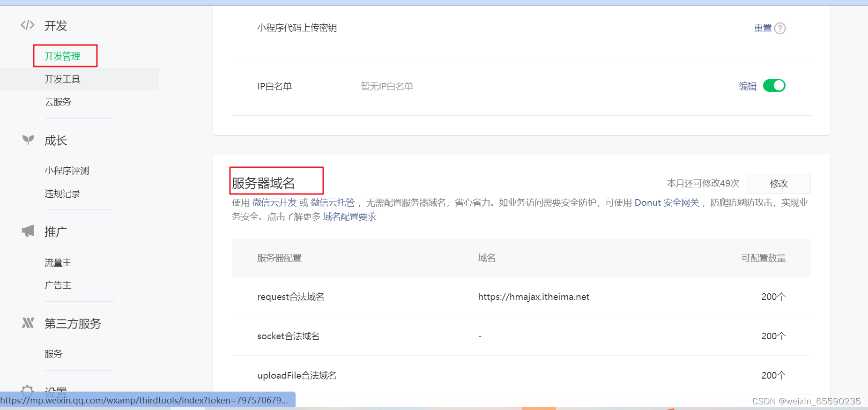Viewport: 868px width, 410px height.
Task: Click the 开发 section heading
Action: point(56,25)
